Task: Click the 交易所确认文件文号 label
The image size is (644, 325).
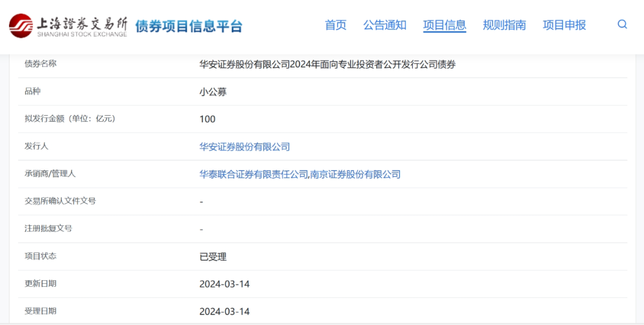Action: pyautogui.click(x=60, y=201)
